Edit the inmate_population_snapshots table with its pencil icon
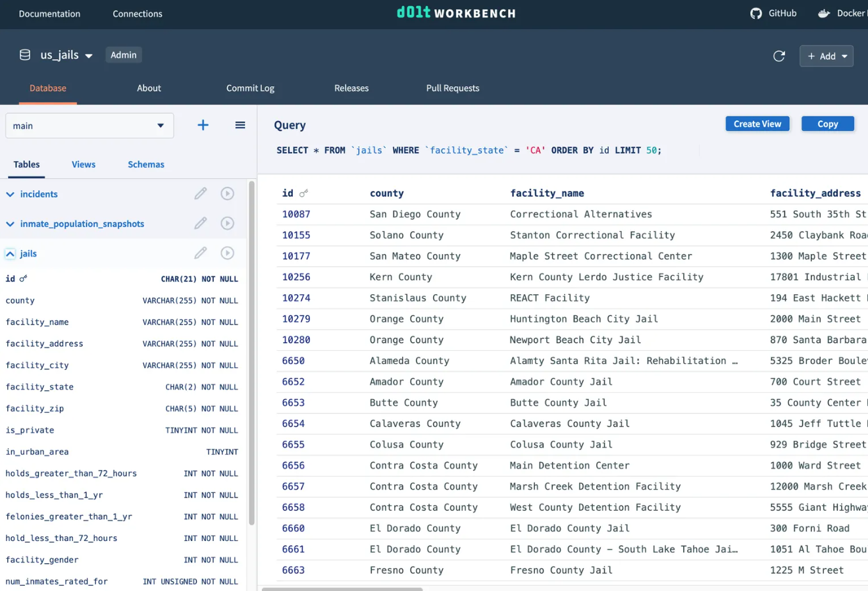The width and height of the screenshot is (868, 591). pos(201,223)
